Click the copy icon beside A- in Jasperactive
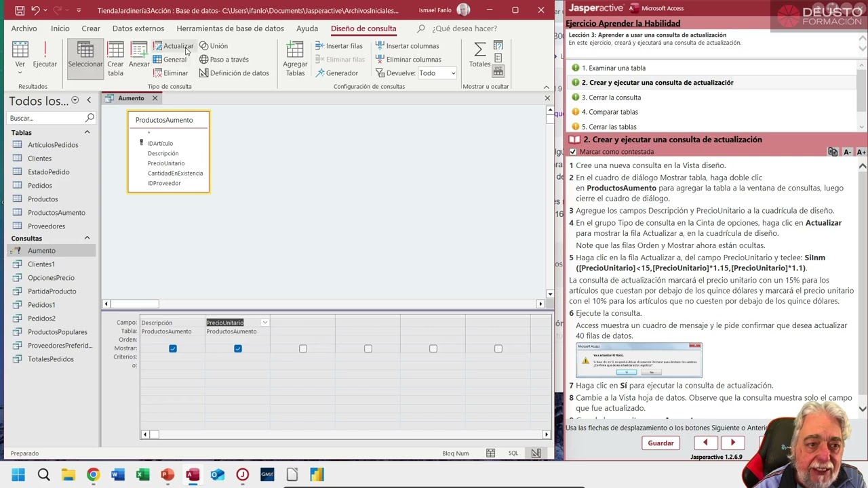 (x=833, y=152)
